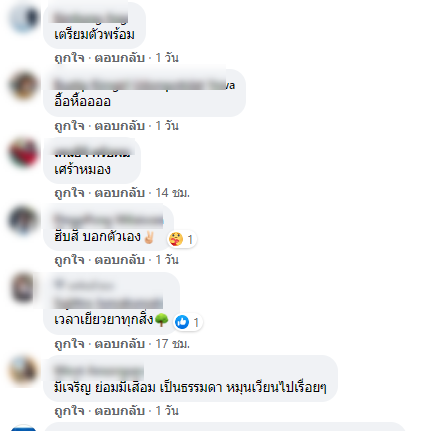Click ถูกใจ under the อื้อหืออออ comment
The image size is (441, 431).
click(x=69, y=126)
